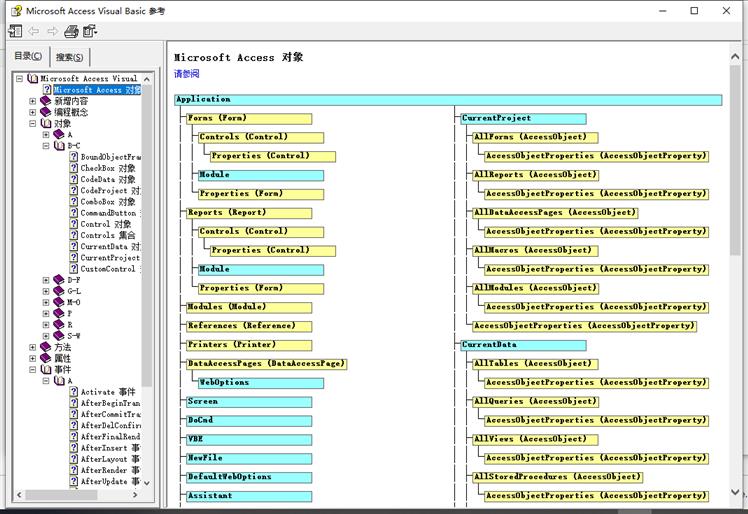Open the CurrentData topic in tree
Screen dimensions: 748x514
[x=110, y=247]
